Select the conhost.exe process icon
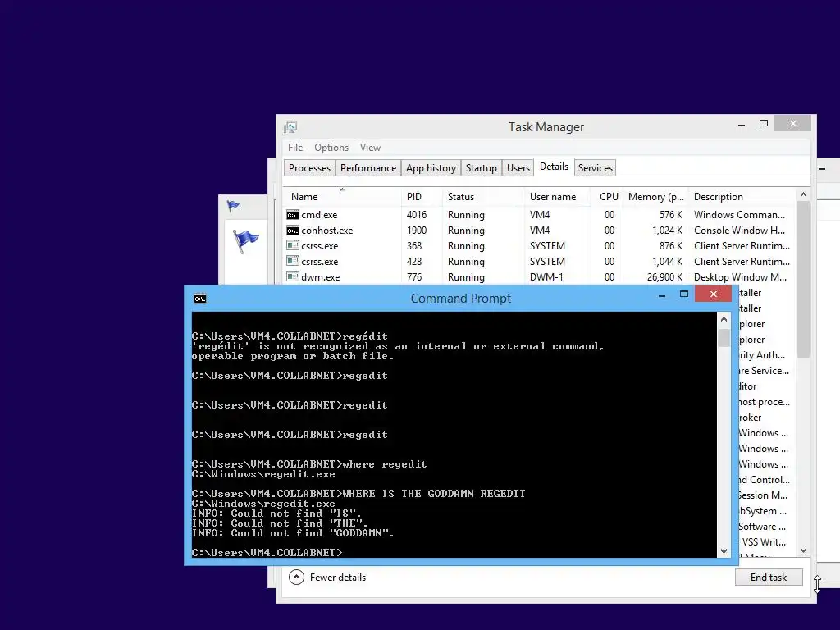Image resolution: width=840 pixels, height=630 pixels. 293,231
